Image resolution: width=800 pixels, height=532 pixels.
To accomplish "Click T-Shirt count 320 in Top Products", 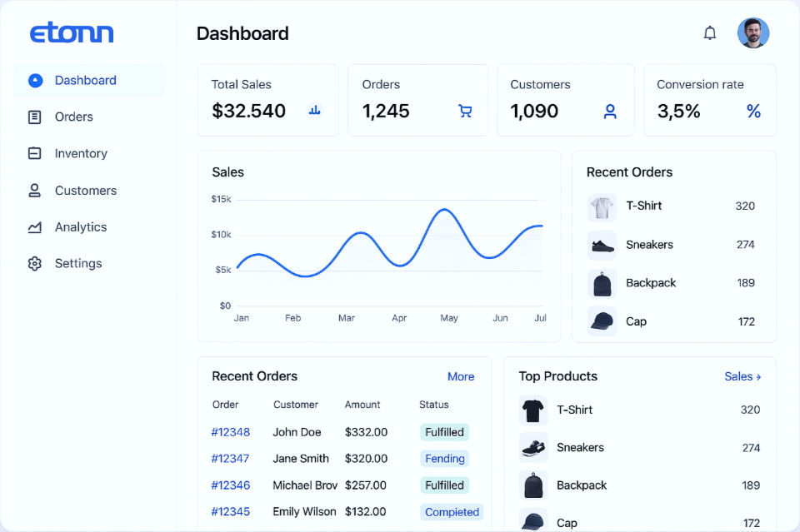I will click(750, 410).
